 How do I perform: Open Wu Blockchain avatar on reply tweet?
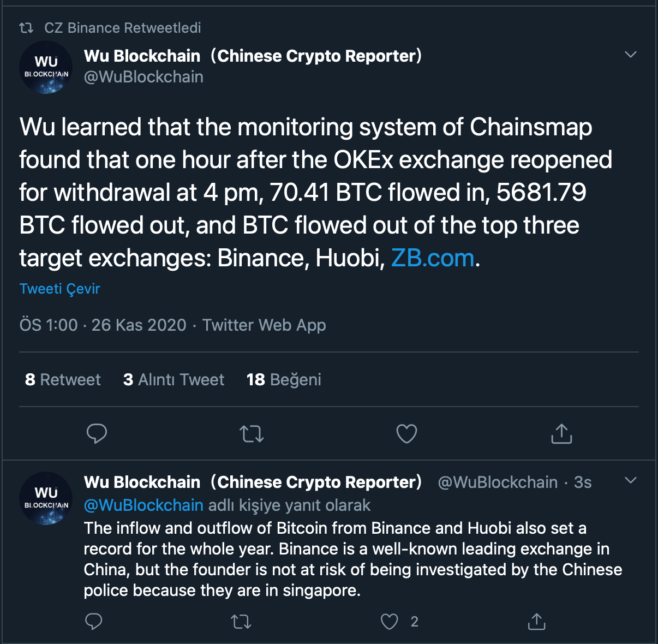pyautogui.click(x=46, y=498)
